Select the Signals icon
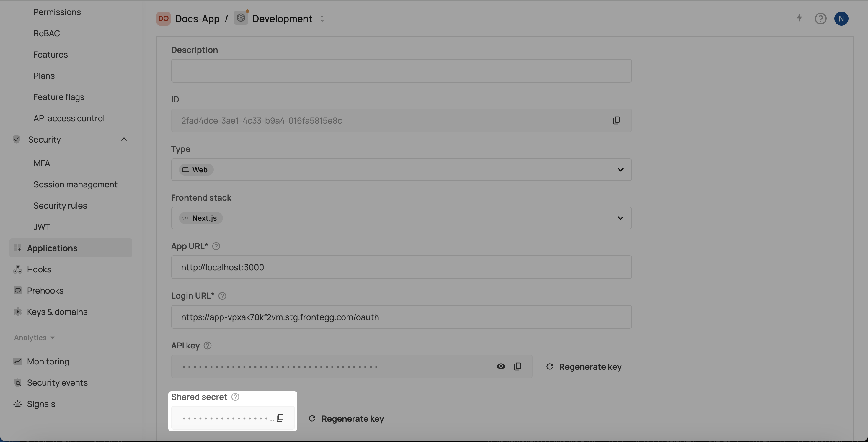 pos(18,404)
